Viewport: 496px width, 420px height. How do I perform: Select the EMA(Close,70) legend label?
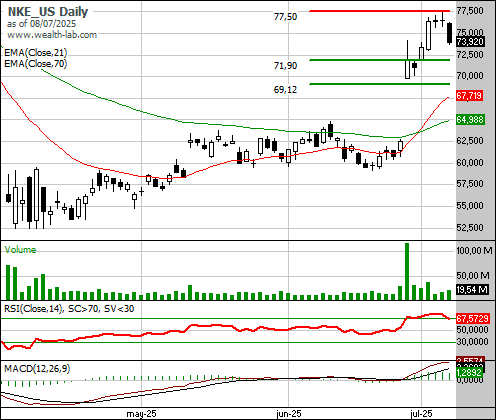36,63
